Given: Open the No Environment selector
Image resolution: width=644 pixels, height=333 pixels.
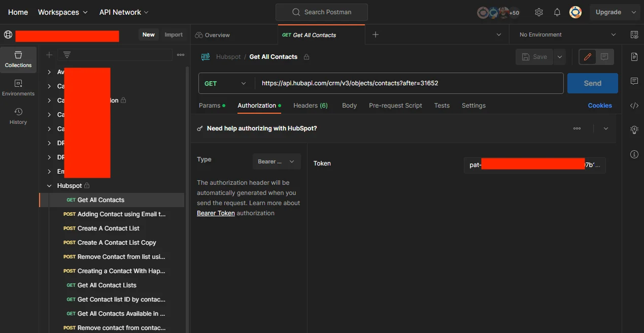Looking at the screenshot, I should [567, 35].
